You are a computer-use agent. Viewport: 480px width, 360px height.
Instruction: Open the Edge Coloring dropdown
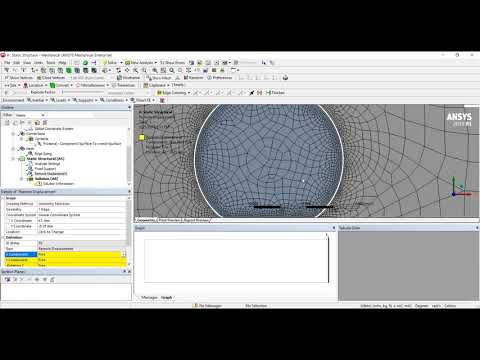point(174,93)
